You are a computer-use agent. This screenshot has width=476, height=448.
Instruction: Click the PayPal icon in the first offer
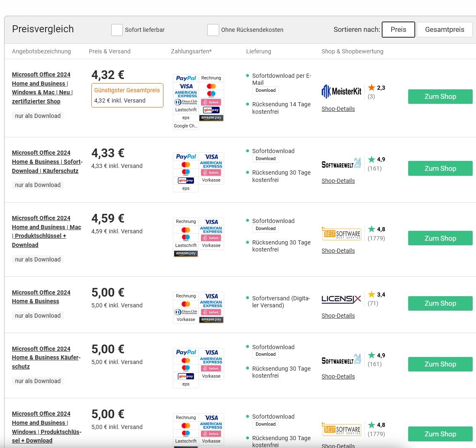[x=186, y=78]
